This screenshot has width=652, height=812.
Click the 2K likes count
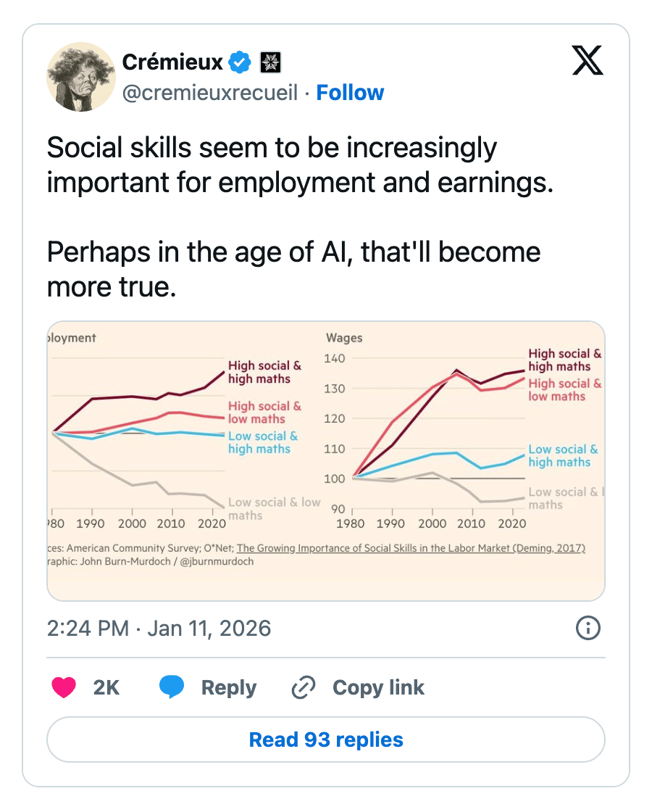[x=106, y=688]
